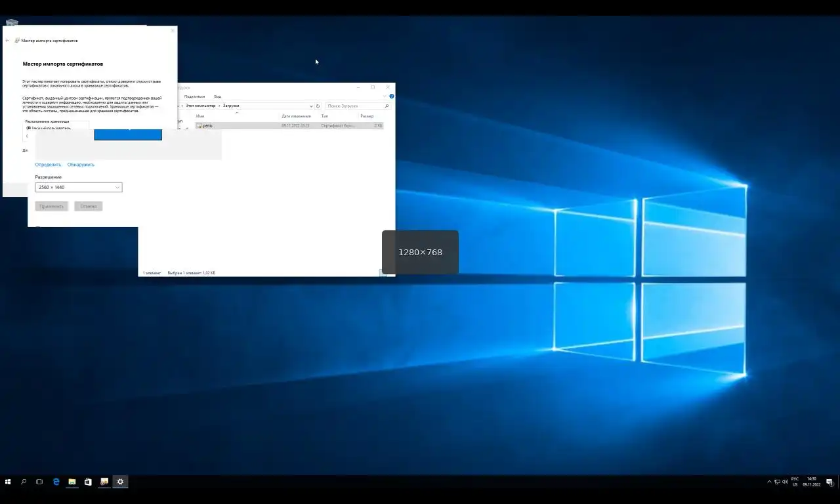Sort files by Размер column

[367, 116]
